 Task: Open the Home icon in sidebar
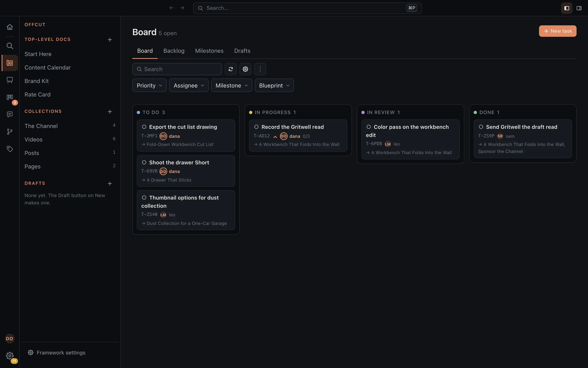[10, 27]
